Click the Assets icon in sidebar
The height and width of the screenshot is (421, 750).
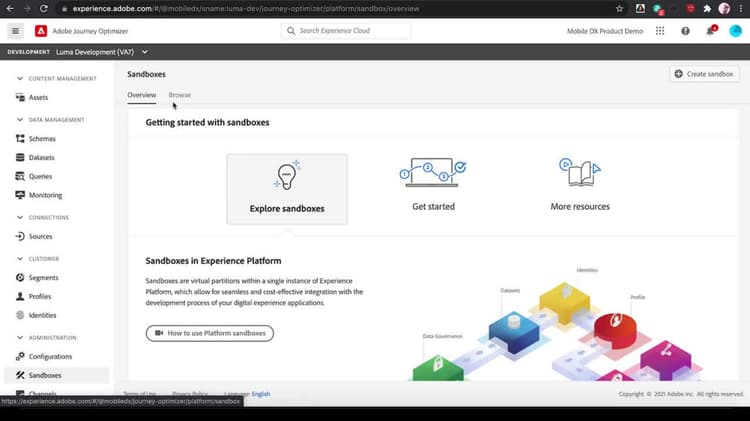coord(20,97)
